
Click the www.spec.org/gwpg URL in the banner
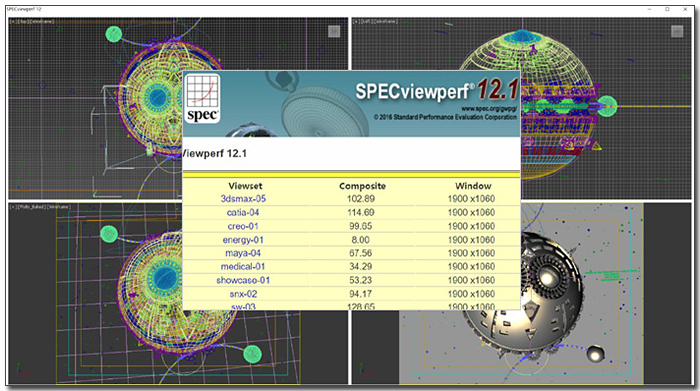coord(489,108)
